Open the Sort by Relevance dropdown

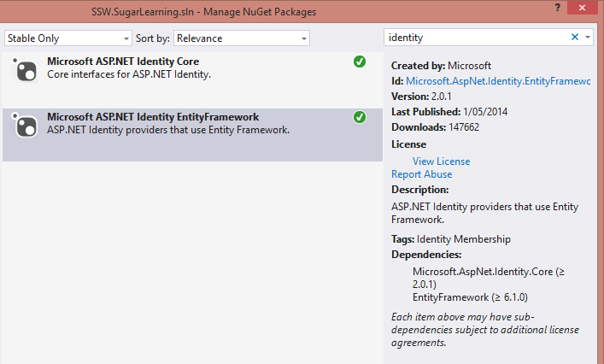pos(242,38)
